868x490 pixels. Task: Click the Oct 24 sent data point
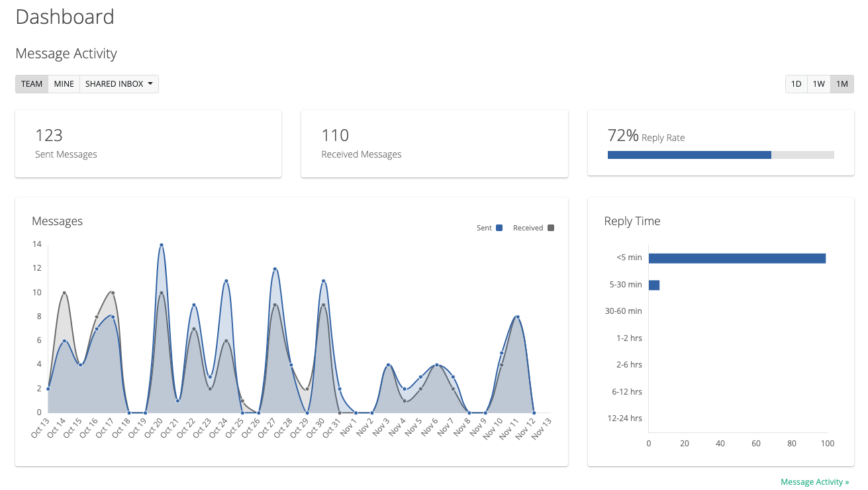226,281
